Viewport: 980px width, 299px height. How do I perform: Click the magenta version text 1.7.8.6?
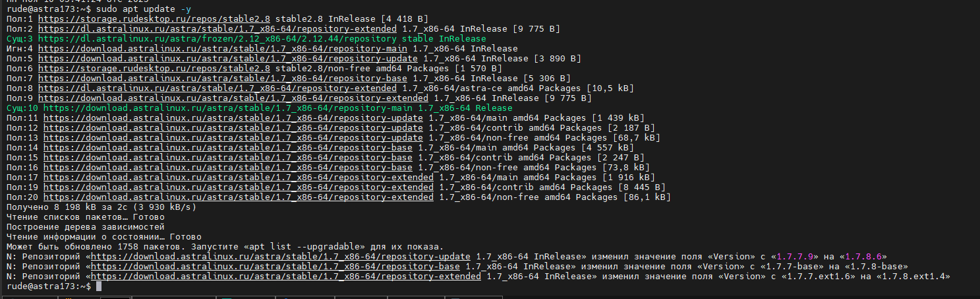click(865, 257)
